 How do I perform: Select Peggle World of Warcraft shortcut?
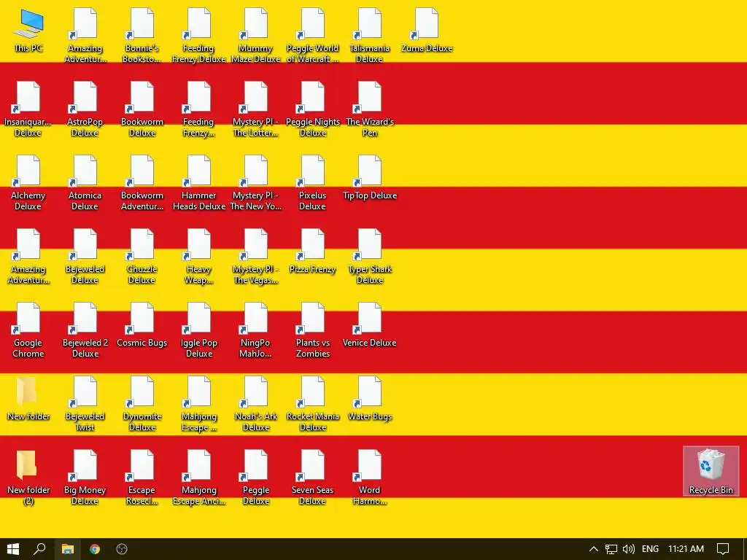coord(312,35)
